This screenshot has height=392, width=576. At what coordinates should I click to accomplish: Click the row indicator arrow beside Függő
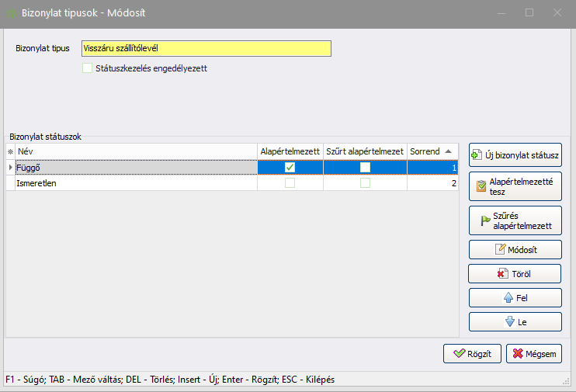coord(10,167)
